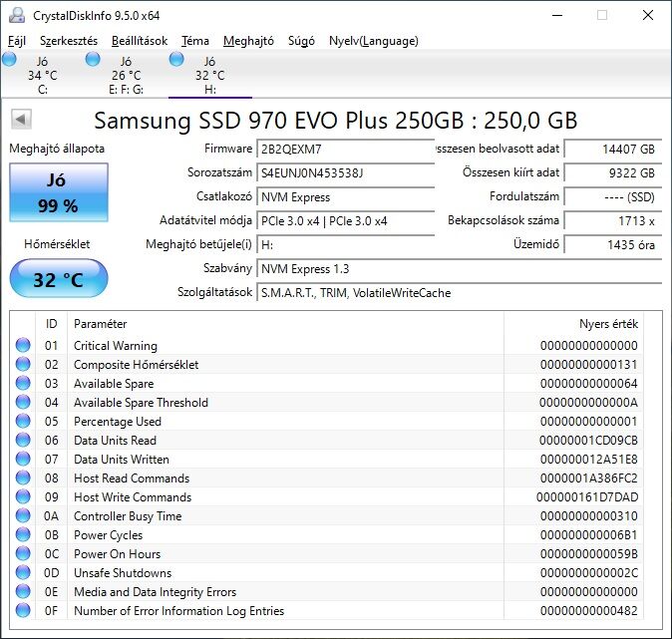Click status orb for Available Spare row 03
This screenshot has width=672, height=639.
[x=23, y=383]
